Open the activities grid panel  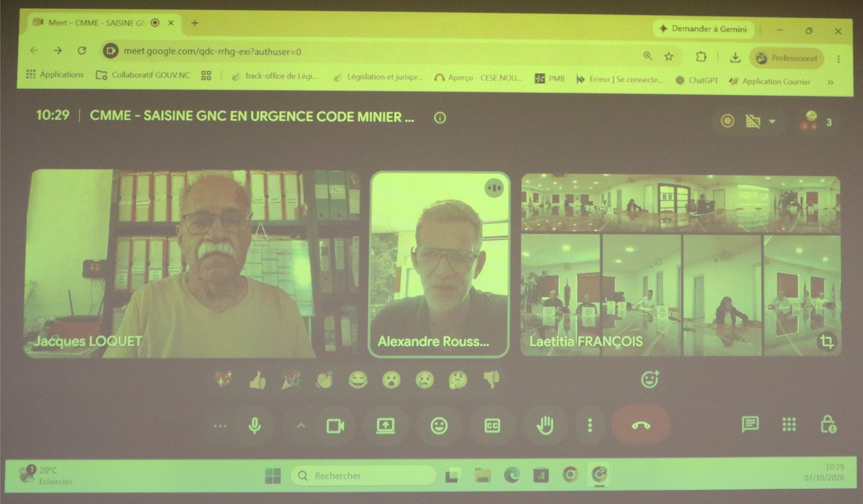point(789,424)
